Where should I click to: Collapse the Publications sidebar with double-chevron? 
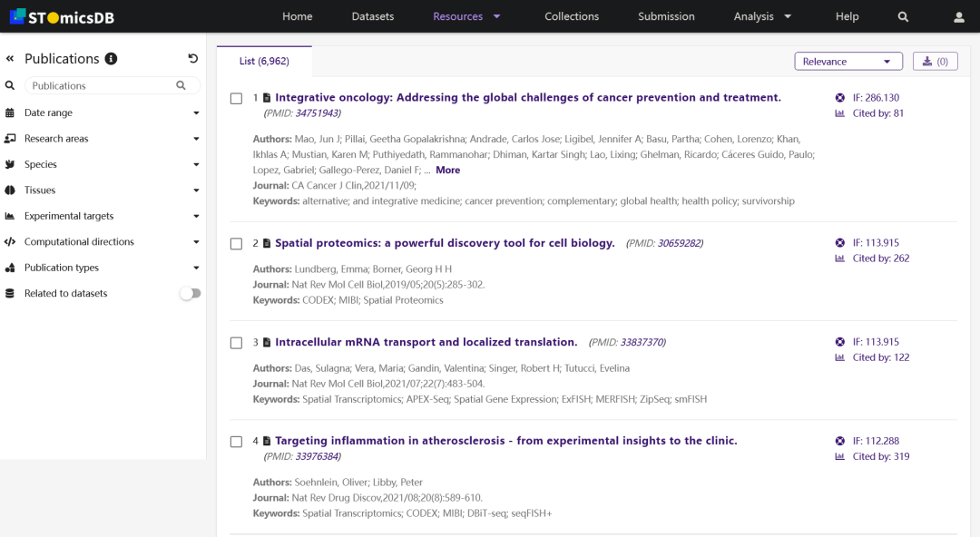[10, 59]
